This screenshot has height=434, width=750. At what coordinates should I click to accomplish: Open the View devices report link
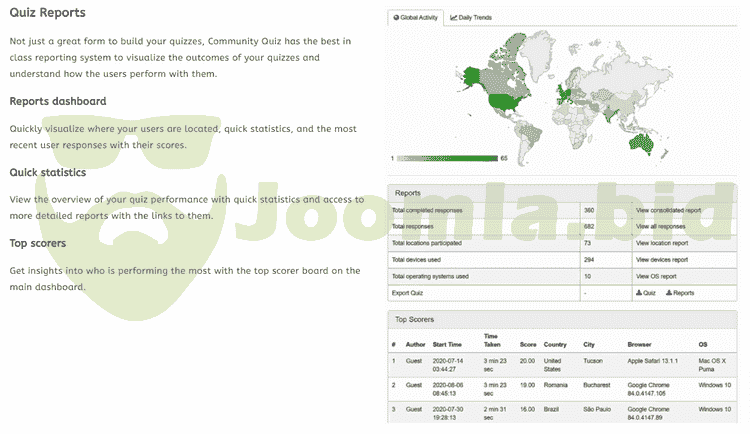[x=662, y=260]
